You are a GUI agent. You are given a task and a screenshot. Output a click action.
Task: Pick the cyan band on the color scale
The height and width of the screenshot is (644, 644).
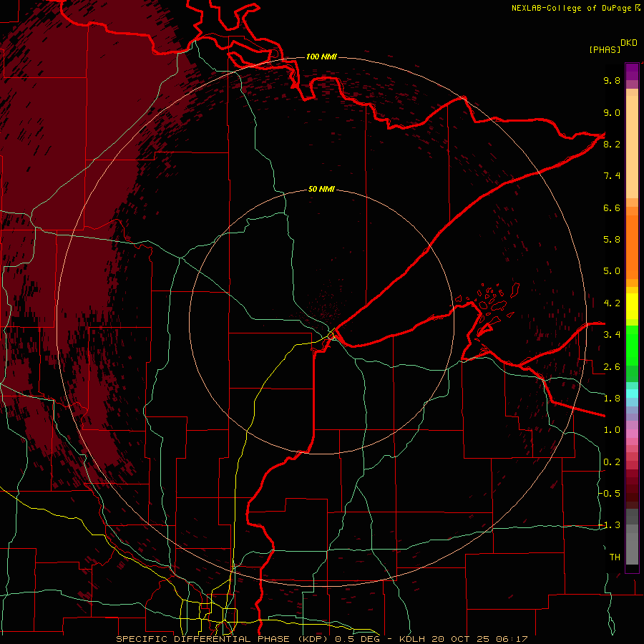pos(632,394)
